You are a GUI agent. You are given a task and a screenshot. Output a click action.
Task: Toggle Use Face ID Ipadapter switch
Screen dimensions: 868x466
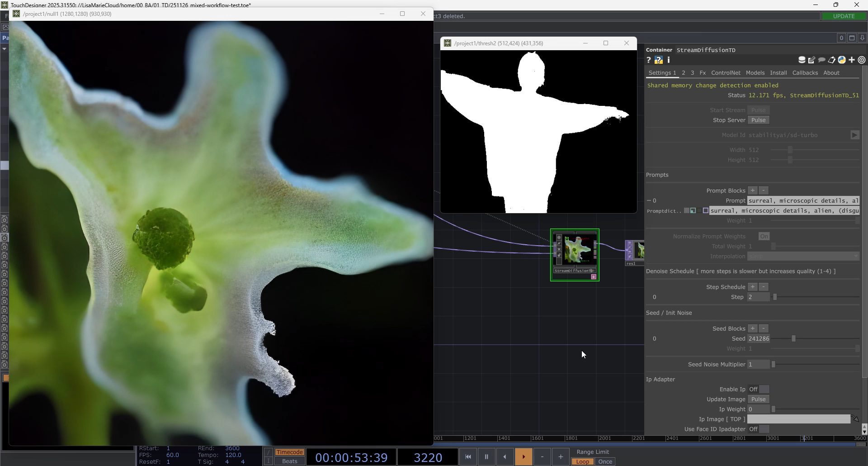coord(758,429)
